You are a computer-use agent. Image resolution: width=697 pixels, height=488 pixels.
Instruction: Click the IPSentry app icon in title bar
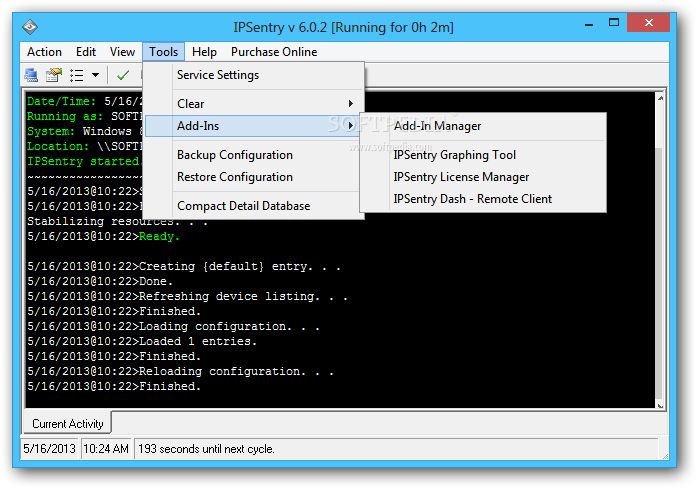pyautogui.click(x=30, y=27)
